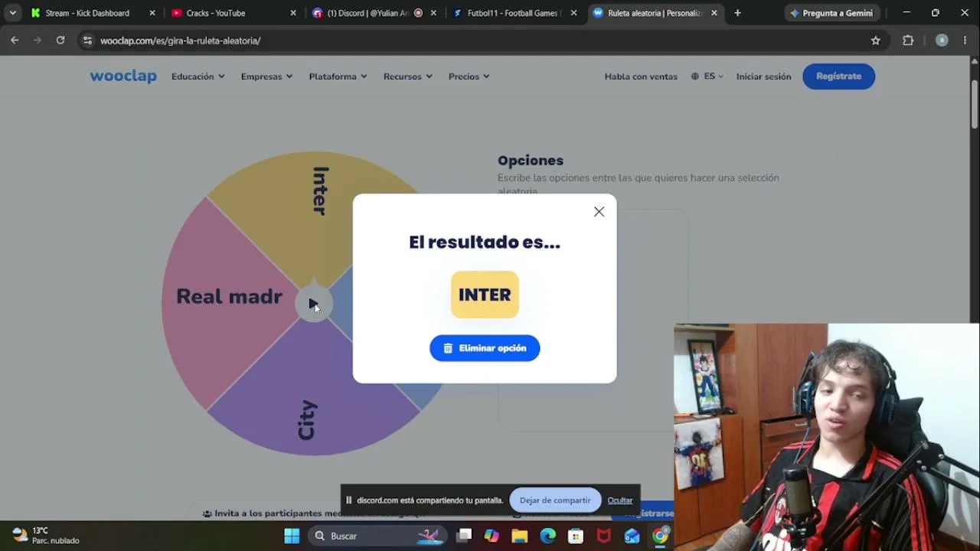Open Outlook from the taskbar

tap(632, 536)
